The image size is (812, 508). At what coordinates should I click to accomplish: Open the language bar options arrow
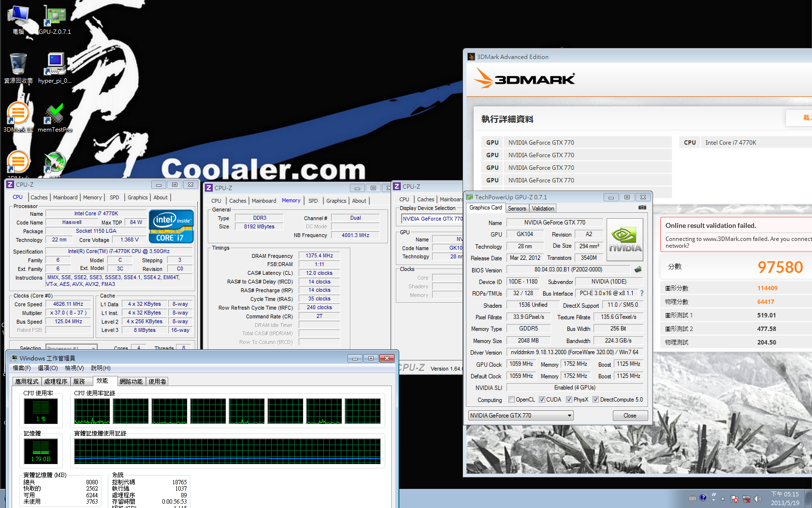[713, 500]
